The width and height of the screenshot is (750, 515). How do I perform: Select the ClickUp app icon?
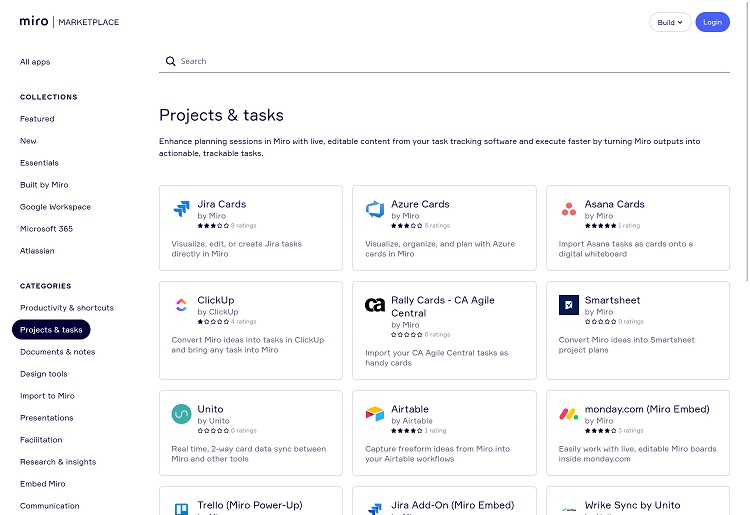pos(181,305)
